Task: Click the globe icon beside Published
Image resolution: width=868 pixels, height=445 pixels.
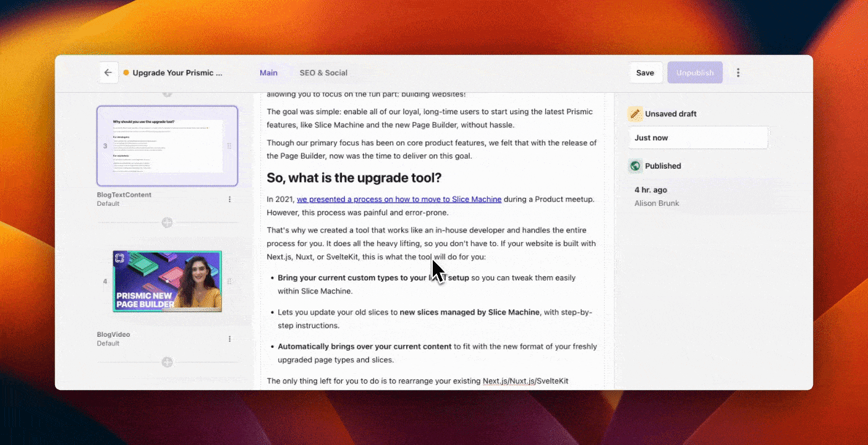Action: (x=635, y=166)
